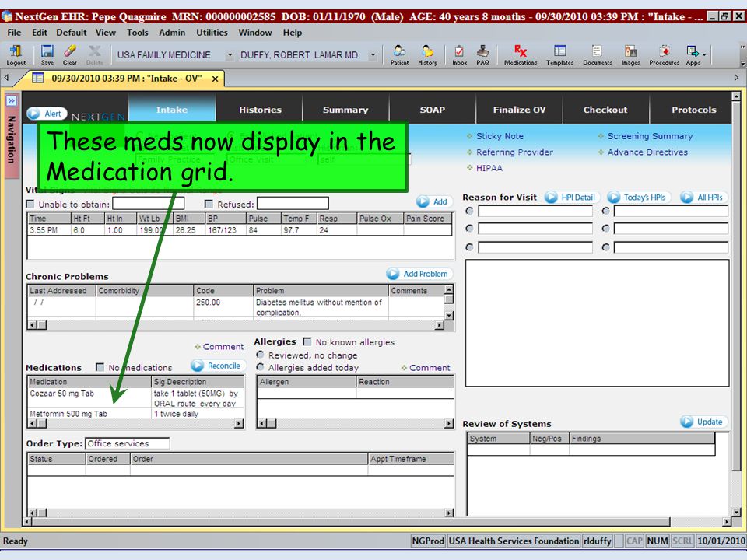
Task: Click Medications grid right scroll arrow
Action: (x=239, y=423)
